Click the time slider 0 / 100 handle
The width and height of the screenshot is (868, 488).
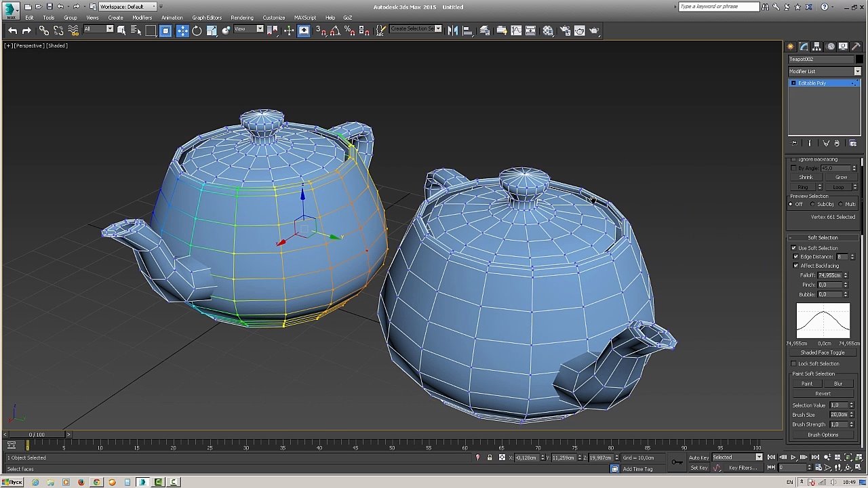tap(37, 434)
